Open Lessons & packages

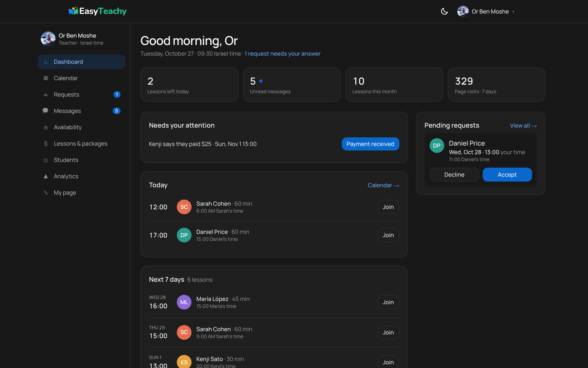point(81,144)
